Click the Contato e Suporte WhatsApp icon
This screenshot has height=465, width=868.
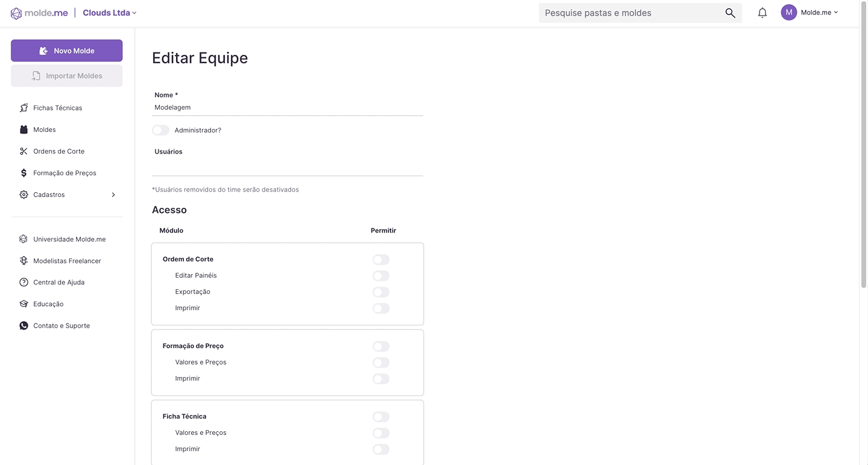(24, 326)
